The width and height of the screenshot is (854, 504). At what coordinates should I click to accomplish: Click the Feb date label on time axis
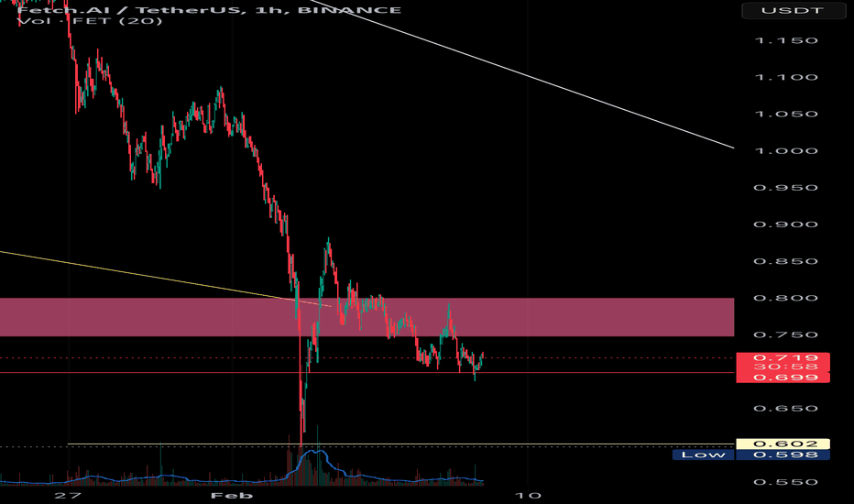(232, 495)
